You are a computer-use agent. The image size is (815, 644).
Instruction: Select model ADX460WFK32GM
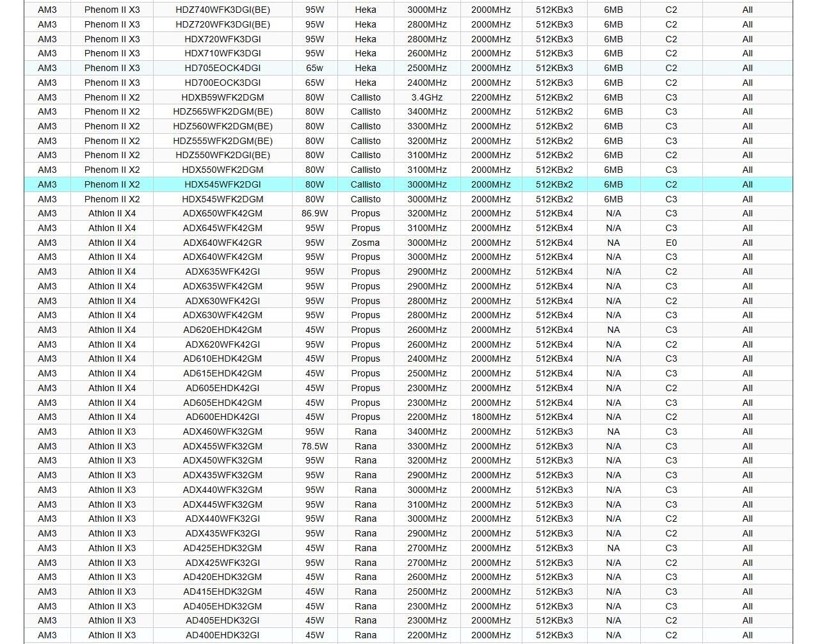tap(222, 431)
